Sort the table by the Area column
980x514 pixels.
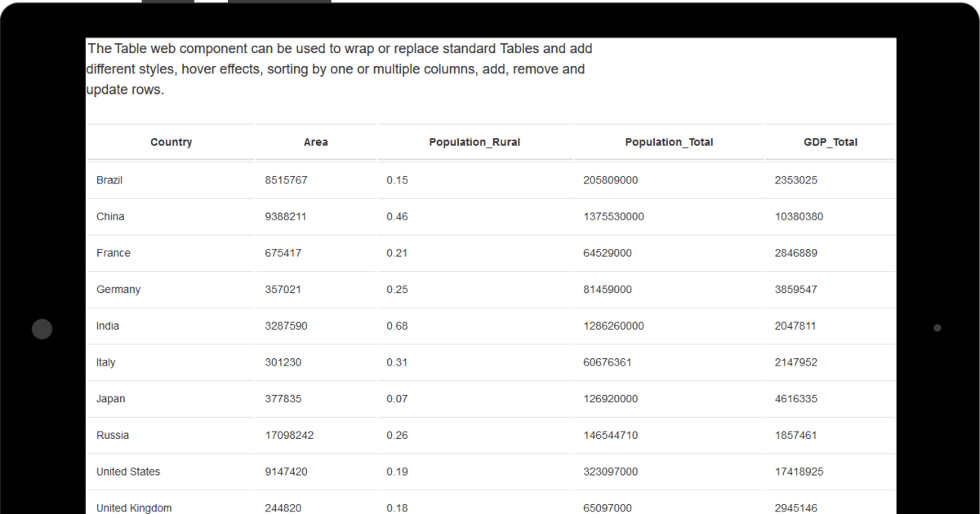point(315,141)
